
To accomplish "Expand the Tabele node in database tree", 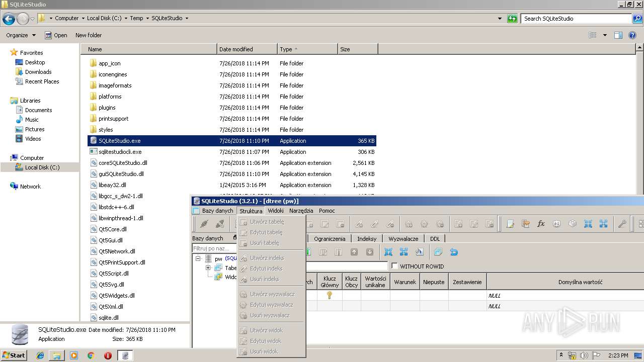I will [x=208, y=268].
